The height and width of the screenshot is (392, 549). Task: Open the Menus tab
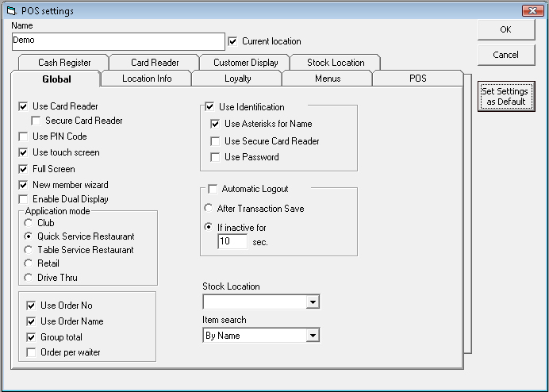pos(328,79)
